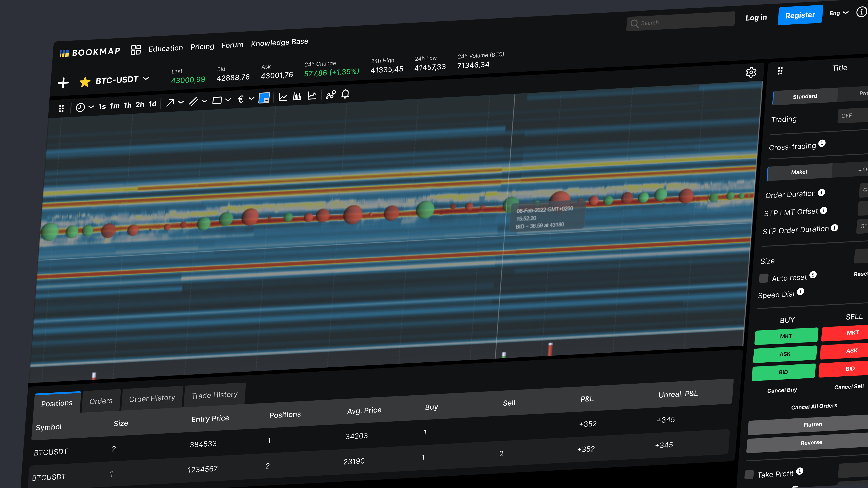Open the apps grid icon beside Bookmap logo
Screen dimensions: 868x488
135,50
